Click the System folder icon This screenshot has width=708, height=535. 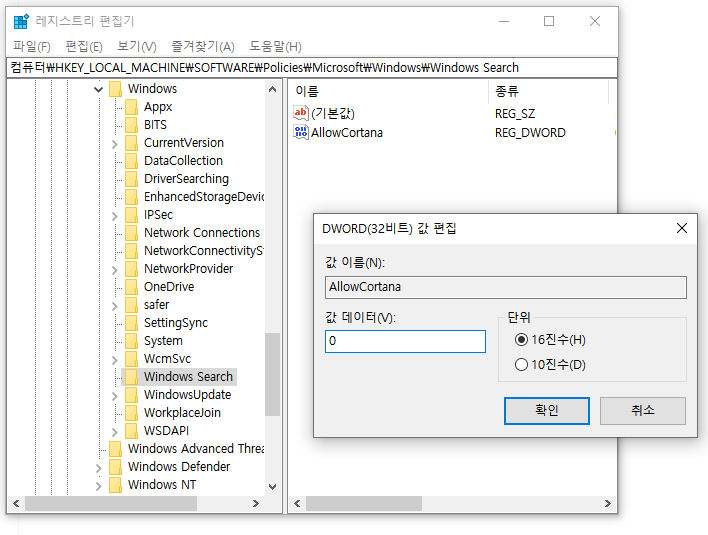131,341
